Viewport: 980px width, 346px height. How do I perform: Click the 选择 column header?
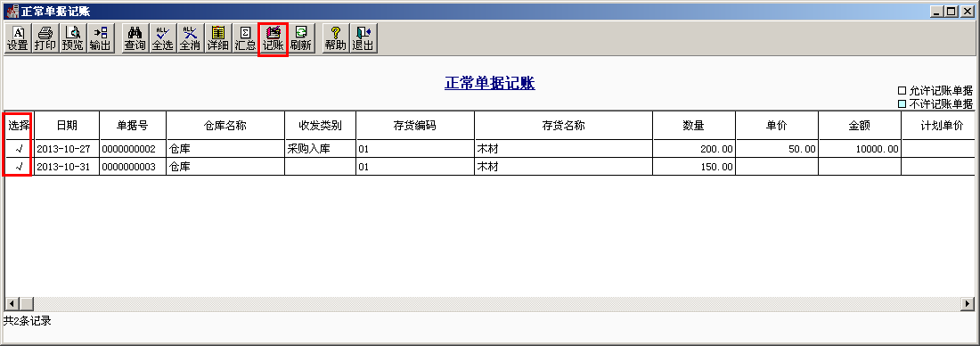(x=19, y=125)
